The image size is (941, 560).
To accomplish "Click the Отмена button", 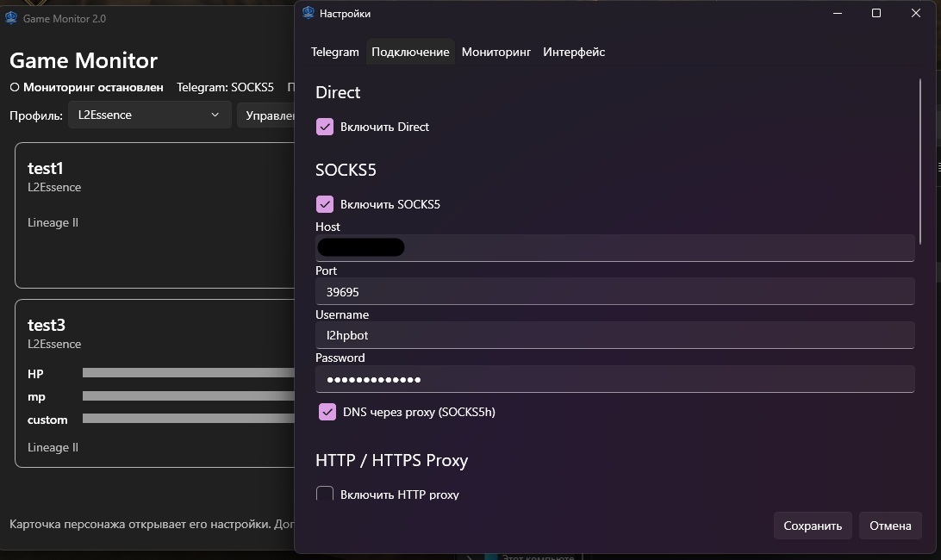I will (890, 526).
